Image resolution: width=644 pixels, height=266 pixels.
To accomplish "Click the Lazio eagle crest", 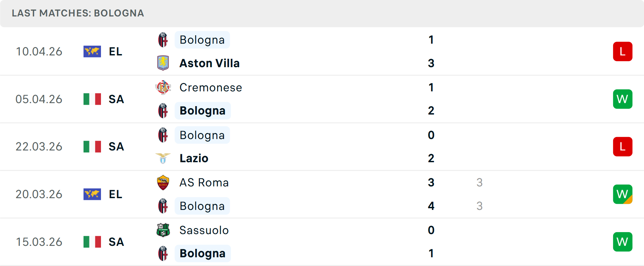I will 163,158.
